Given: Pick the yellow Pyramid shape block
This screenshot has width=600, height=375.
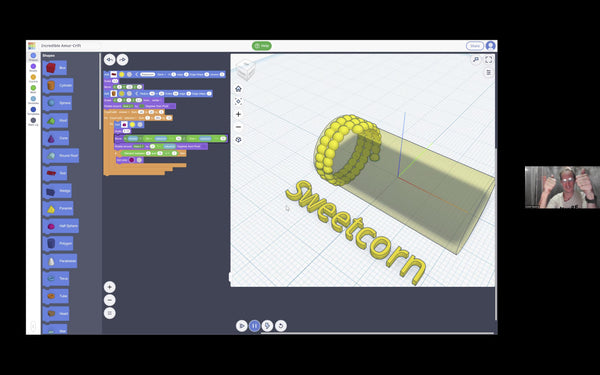Looking at the screenshot, I should pyautogui.click(x=59, y=208).
